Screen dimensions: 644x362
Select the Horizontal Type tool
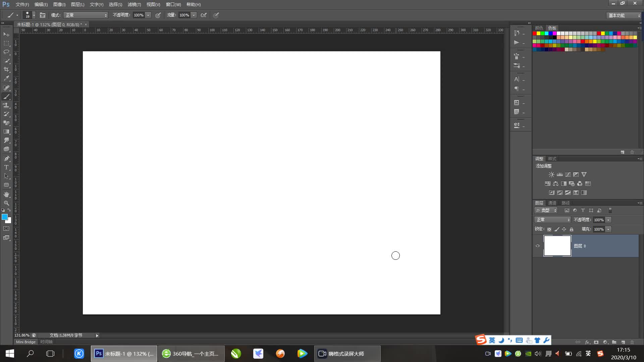[x=6, y=167]
